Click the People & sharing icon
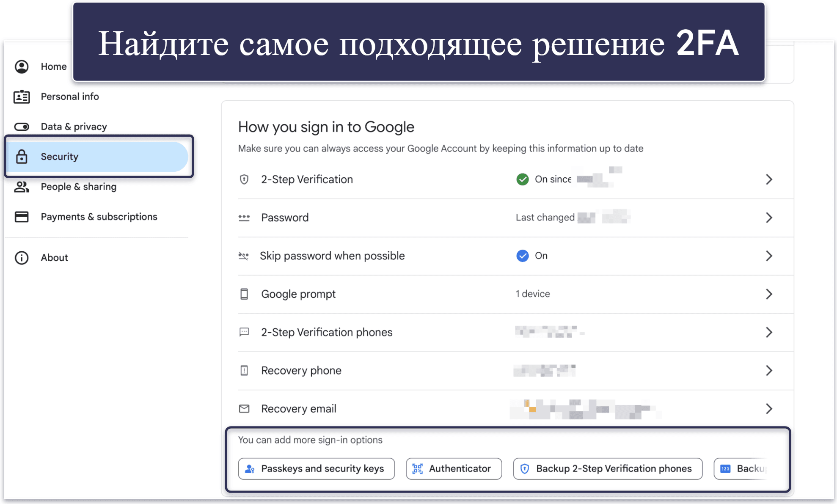837x504 pixels. point(22,187)
